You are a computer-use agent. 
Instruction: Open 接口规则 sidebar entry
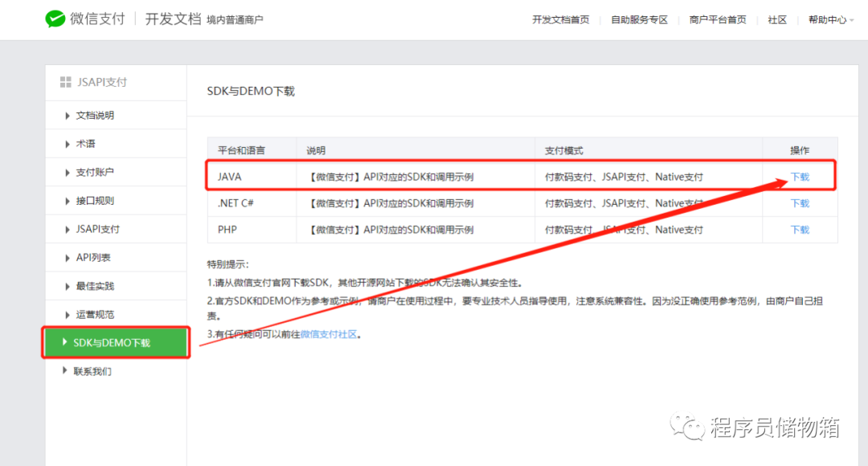tap(95, 201)
